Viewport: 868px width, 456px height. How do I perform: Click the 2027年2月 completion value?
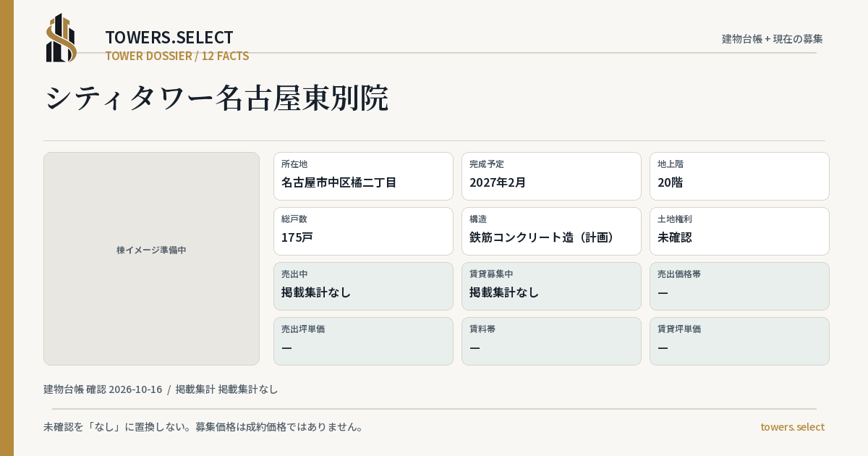click(x=498, y=182)
